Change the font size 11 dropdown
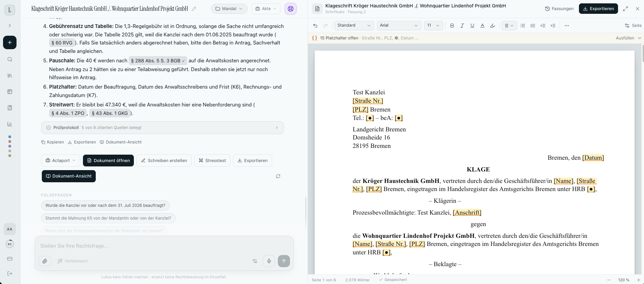644x284 pixels. pos(433,26)
